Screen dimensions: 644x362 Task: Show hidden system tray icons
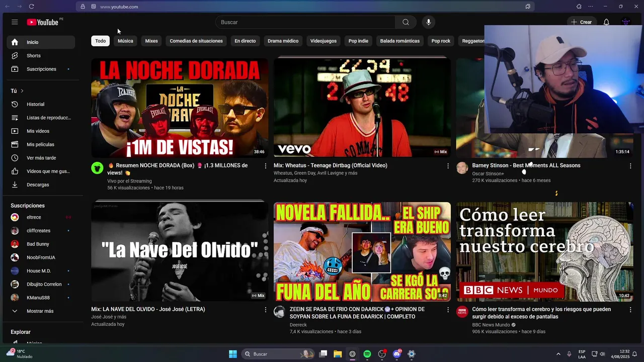coord(558,354)
